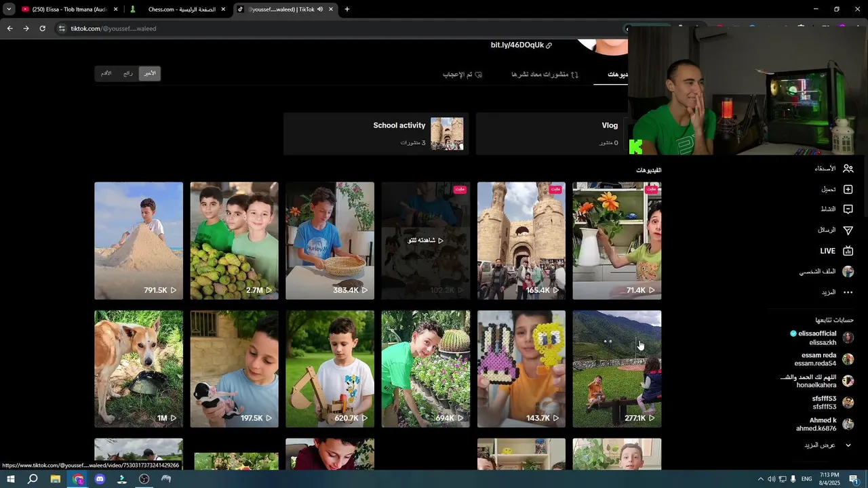Open Windows taskbar search
Screen dimensions: 868x488
(x=33, y=479)
